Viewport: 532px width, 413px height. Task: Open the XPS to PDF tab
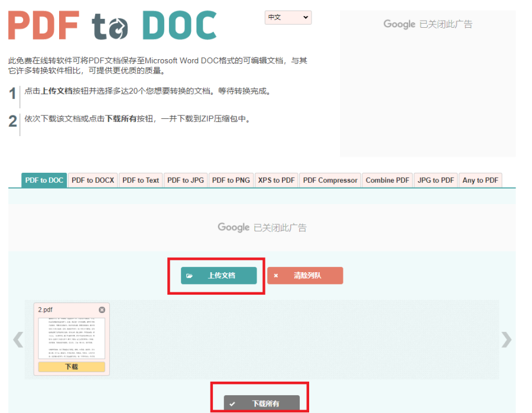[276, 180]
